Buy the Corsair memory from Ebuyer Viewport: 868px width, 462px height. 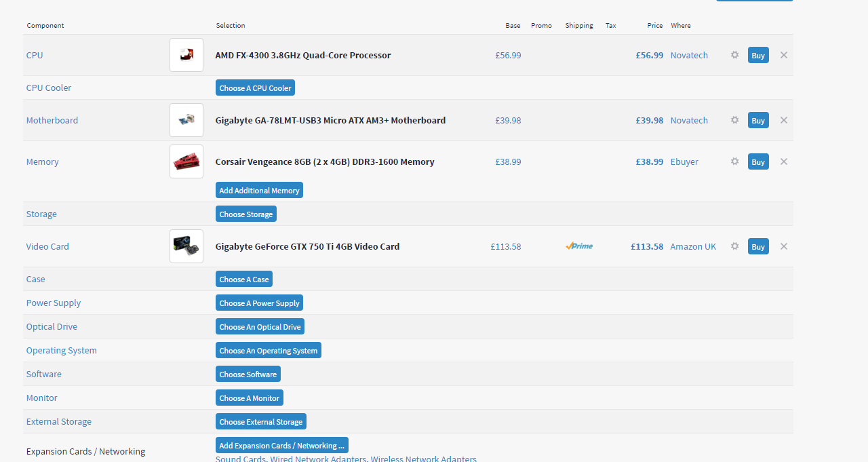coord(758,161)
